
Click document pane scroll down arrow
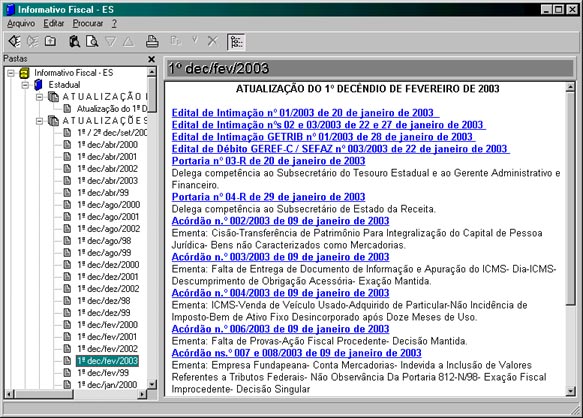click(570, 391)
